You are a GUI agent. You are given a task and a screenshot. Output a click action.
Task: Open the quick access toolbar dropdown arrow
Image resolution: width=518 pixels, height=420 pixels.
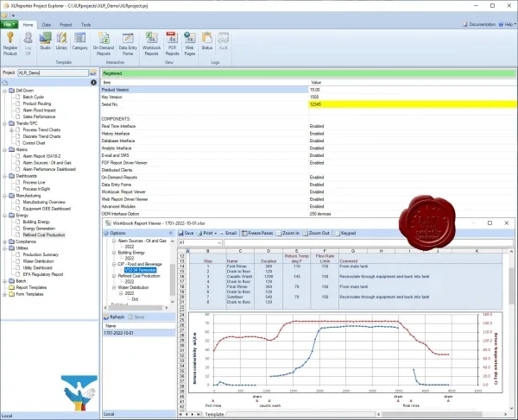pos(13,16)
